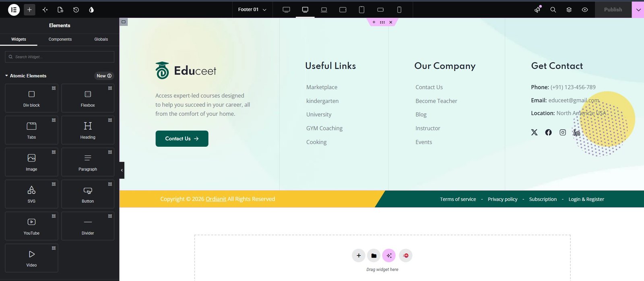Screen dimensions: 644x281
Task: Click the Add Template folder button
Action: pyautogui.click(x=374, y=256)
